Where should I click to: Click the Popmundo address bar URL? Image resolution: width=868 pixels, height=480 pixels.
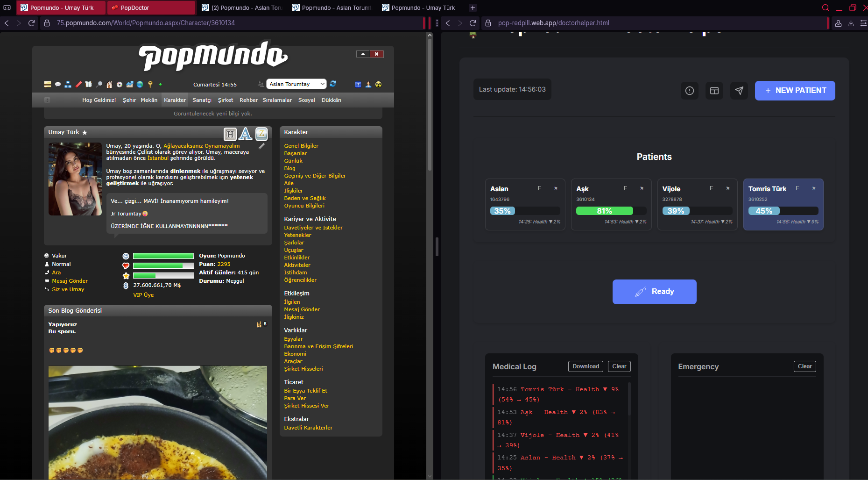146,23
